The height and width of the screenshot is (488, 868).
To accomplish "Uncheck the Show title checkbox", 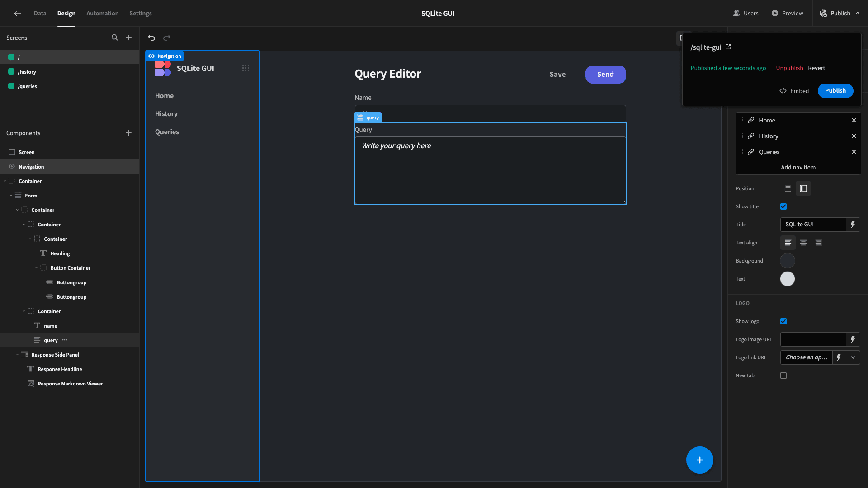I will [x=783, y=206].
